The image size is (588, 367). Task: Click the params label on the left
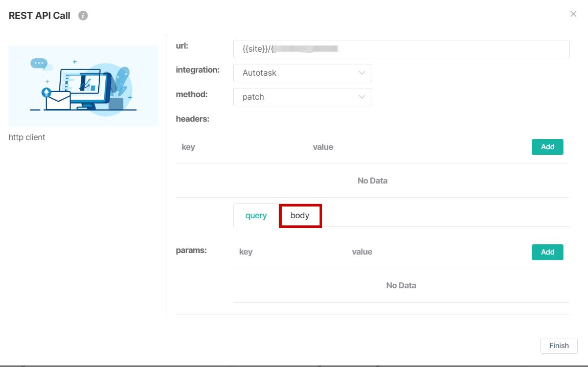[x=191, y=250]
